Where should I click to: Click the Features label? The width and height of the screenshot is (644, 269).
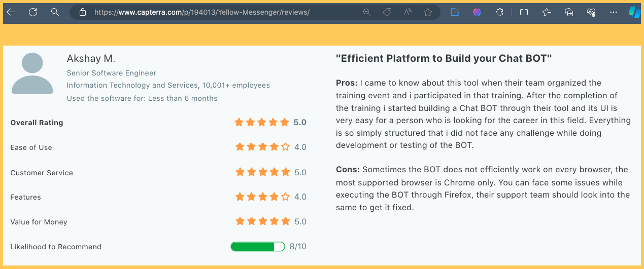click(x=26, y=197)
